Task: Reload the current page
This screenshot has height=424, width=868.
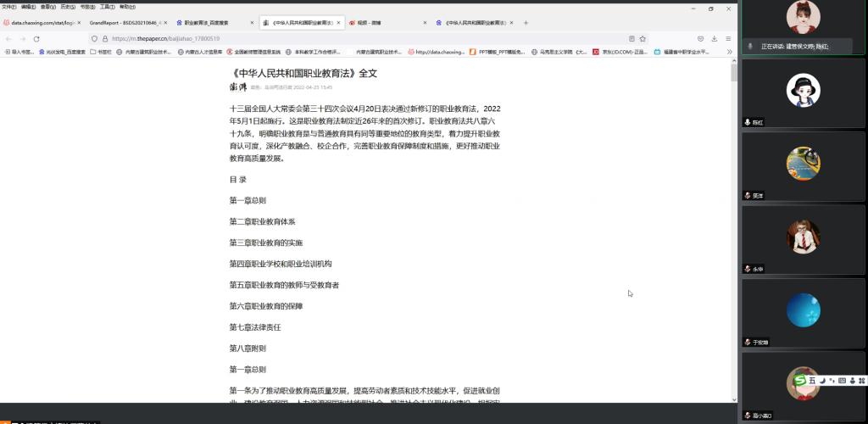Action: (36, 39)
